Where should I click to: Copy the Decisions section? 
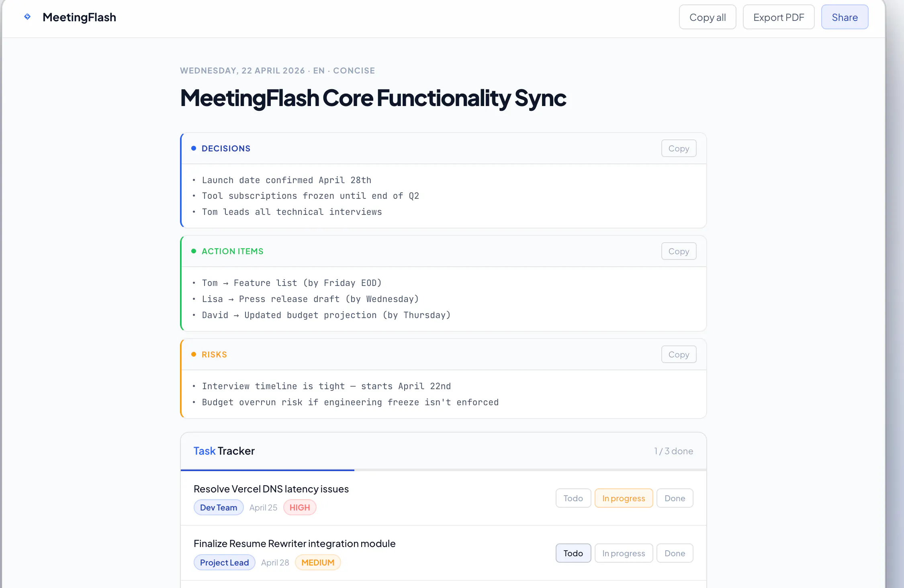pyautogui.click(x=679, y=149)
